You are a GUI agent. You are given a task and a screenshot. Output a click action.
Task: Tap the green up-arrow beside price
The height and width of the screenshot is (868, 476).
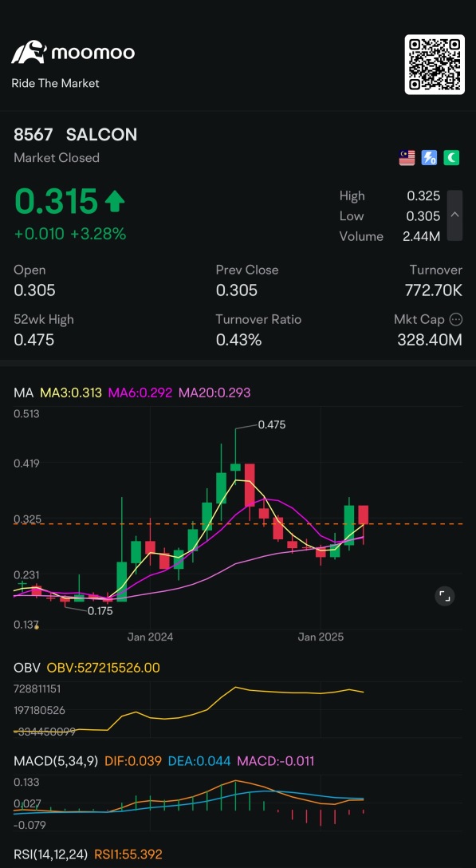tap(115, 202)
